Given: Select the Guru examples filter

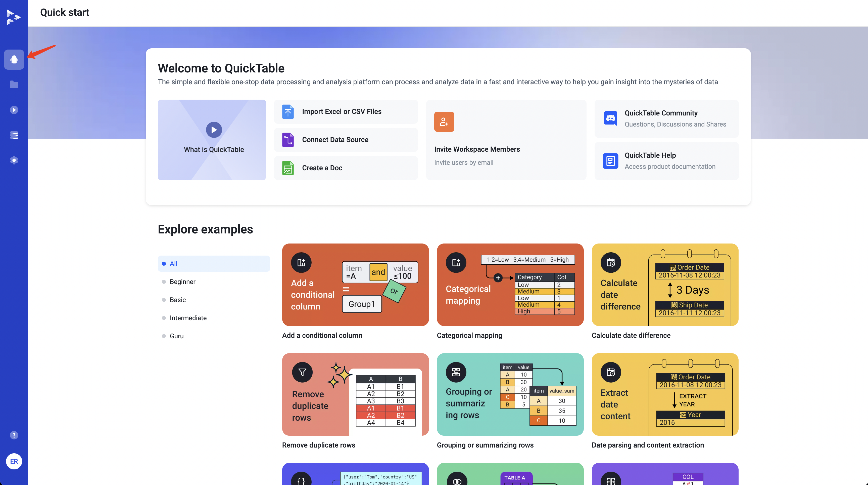Looking at the screenshot, I should (x=214, y=336).
